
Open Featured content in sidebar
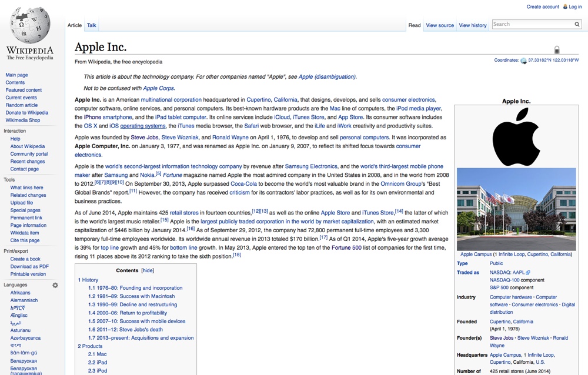[x=24, y=90]
